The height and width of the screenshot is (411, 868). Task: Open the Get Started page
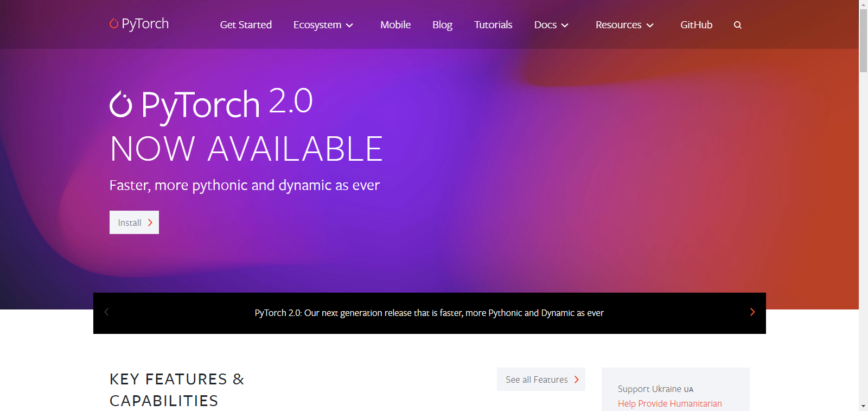pyautogui.click(x=246, y=25)
